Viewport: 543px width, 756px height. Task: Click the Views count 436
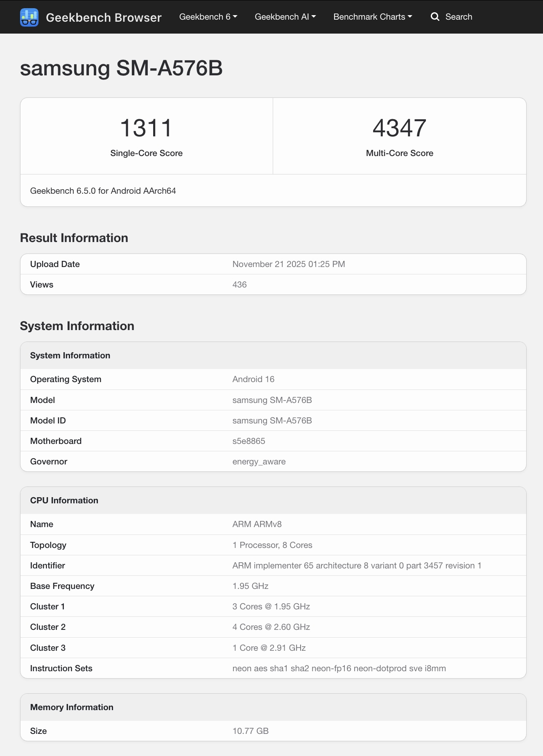click(x=240, y=285)
